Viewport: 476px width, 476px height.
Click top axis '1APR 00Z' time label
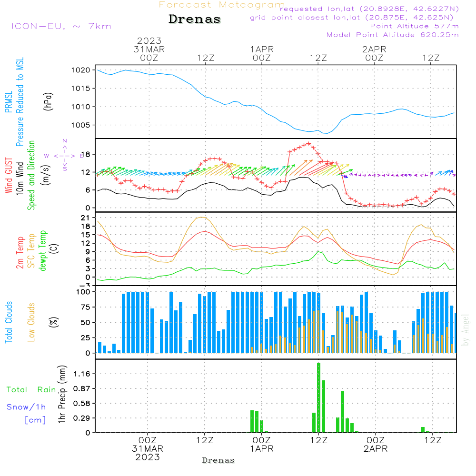pos(262,53)
